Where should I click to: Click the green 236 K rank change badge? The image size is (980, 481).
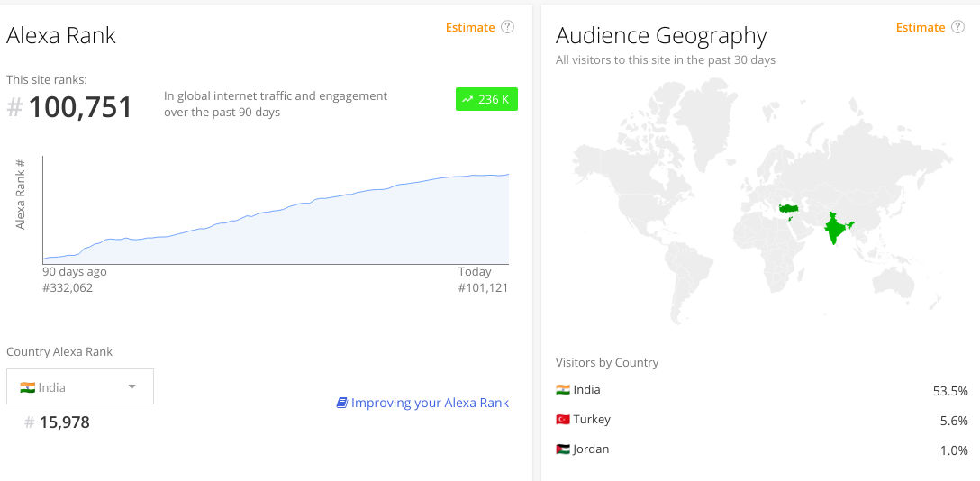click(x=487, y=99)
